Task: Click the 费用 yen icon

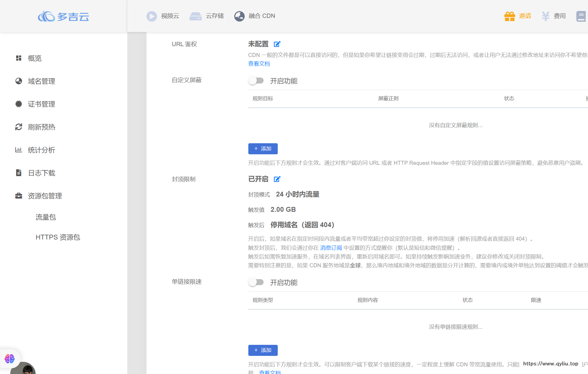Action: tap(546, 16)
